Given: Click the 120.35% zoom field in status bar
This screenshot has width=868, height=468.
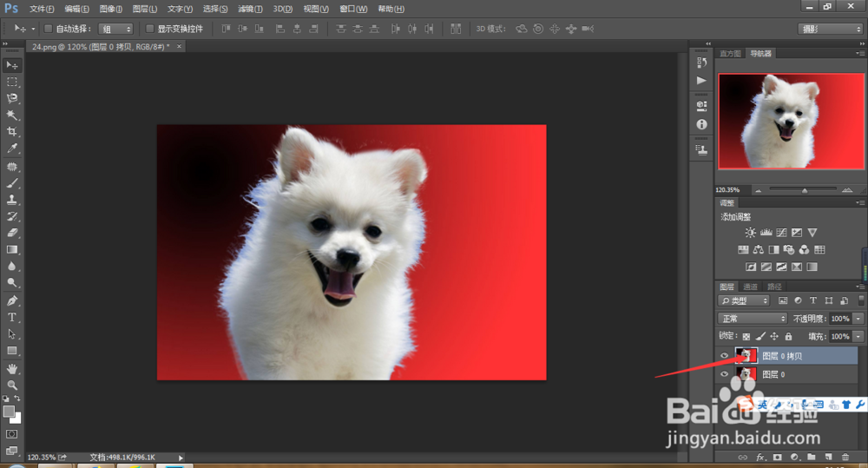Looking at the screenshot, I should 42,458.
